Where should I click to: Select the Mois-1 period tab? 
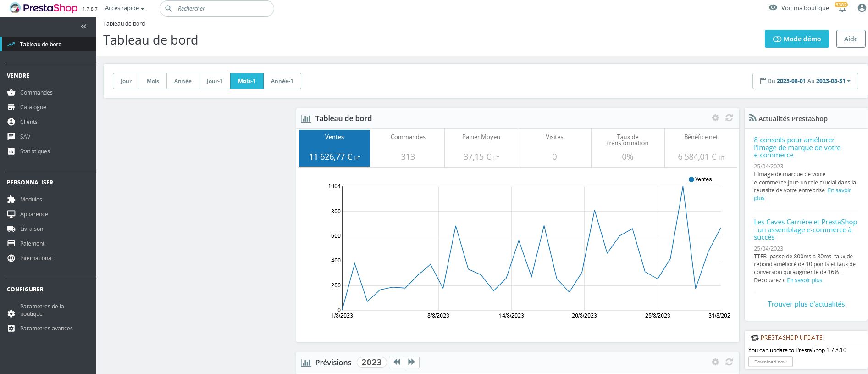(x=247, y=81)
